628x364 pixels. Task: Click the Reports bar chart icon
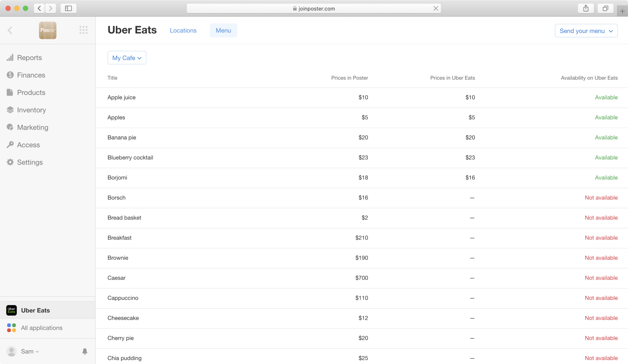[10, 58]
